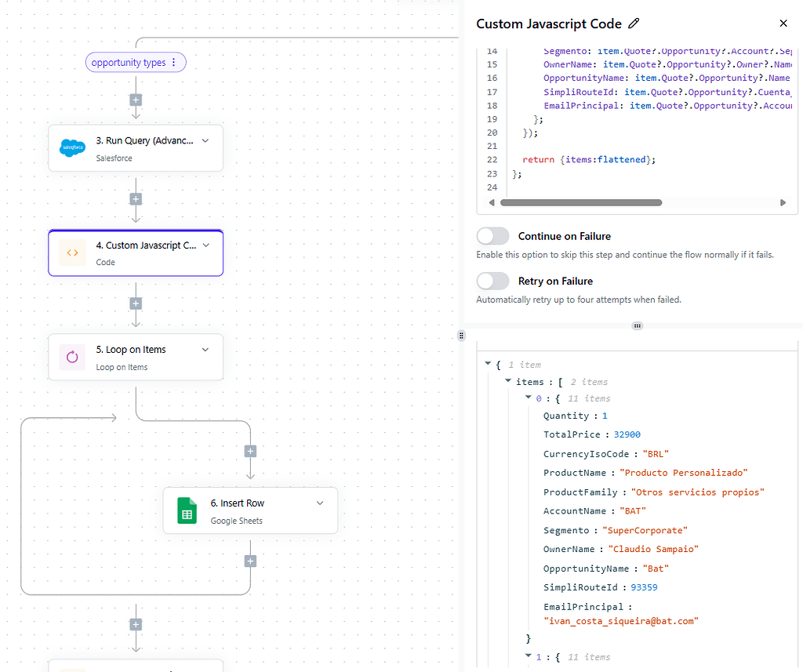This screenshot has height=672, width=803.
Task: Collapse the items array in the output panel
Action: click(508, 382)
